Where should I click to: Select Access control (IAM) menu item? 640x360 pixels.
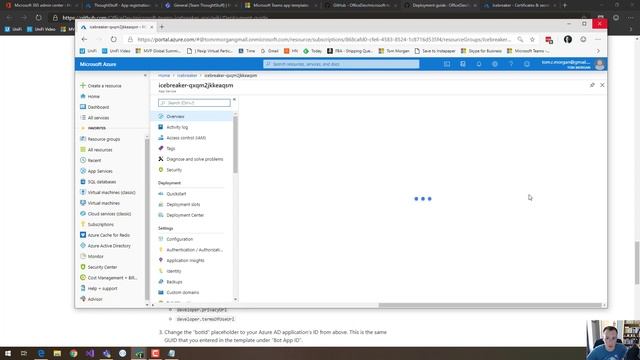[x=182, y=138]
